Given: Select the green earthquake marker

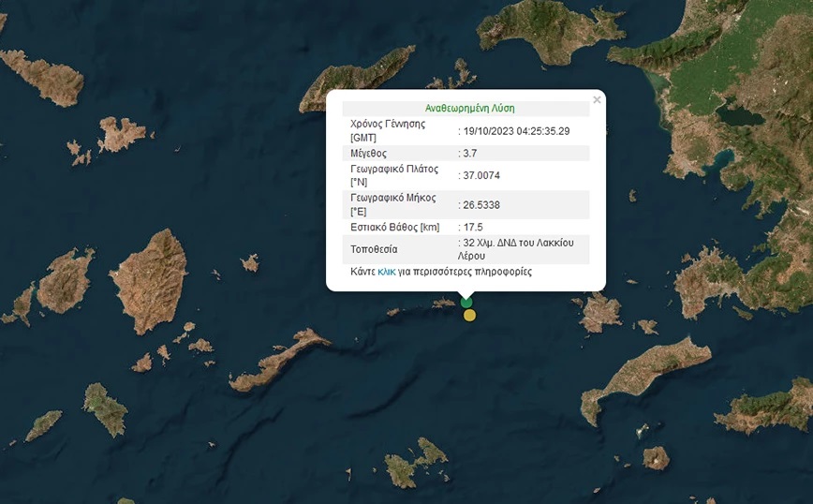Looking at the screenshot, I should click(466, 302).
